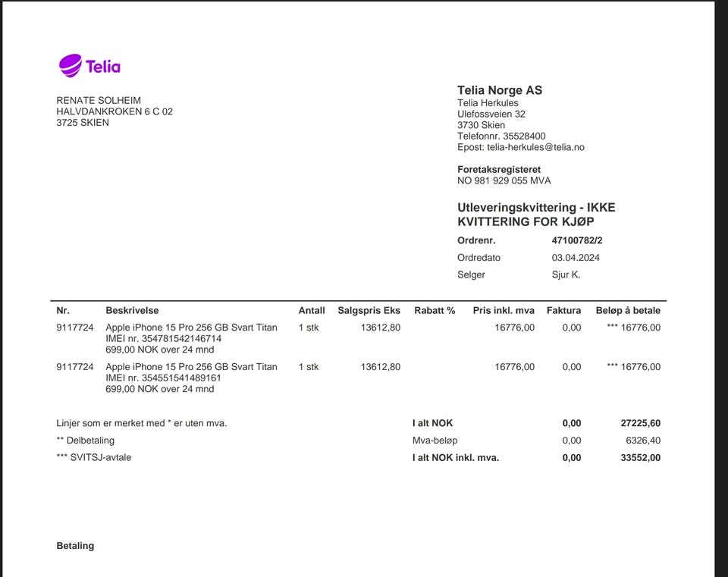Select IMEI nr. 354781542146714
Image resolution: width=728 pixels, height=577 pixels.
(164, 338)
